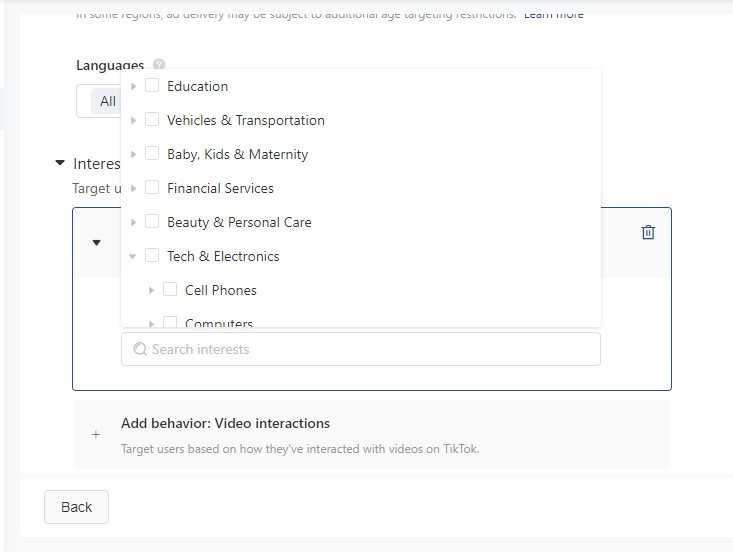Delete the interest block with trash icon
The width and height of the screenshot is (733, 552).
648,232
